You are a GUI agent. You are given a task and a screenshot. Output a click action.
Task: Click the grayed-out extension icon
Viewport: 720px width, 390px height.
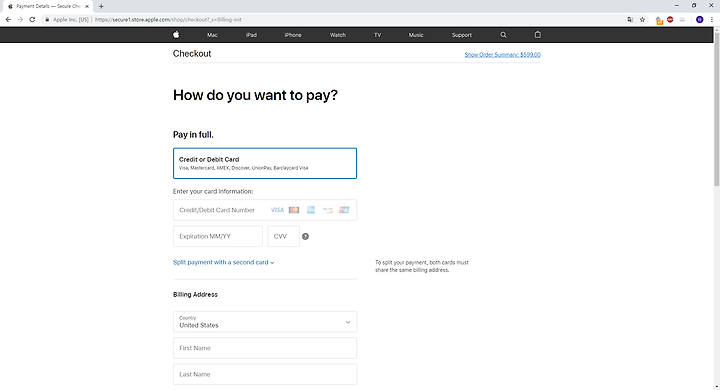[682, 19]
